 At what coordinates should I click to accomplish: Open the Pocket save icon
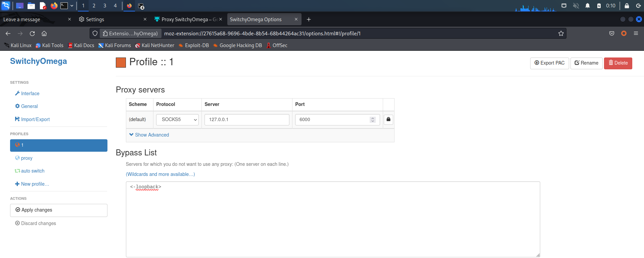[612, 34]
